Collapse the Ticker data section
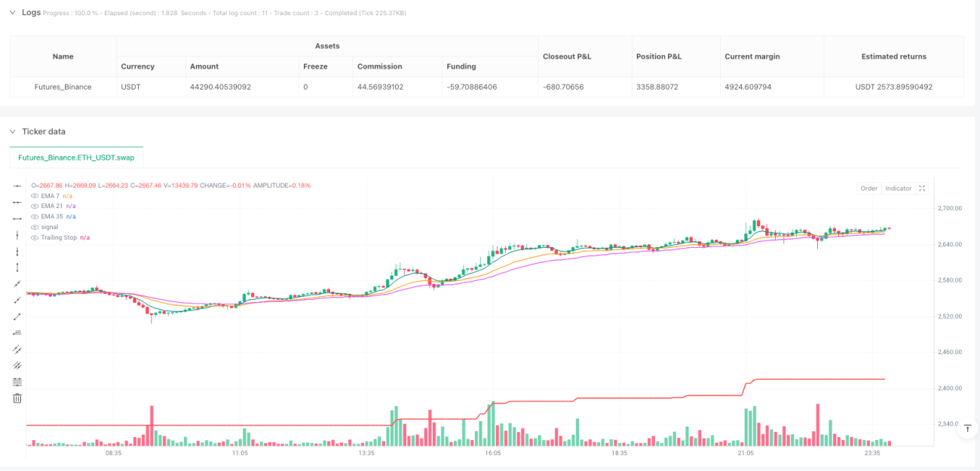Screen dimensions: 980x471 point(12,131)
